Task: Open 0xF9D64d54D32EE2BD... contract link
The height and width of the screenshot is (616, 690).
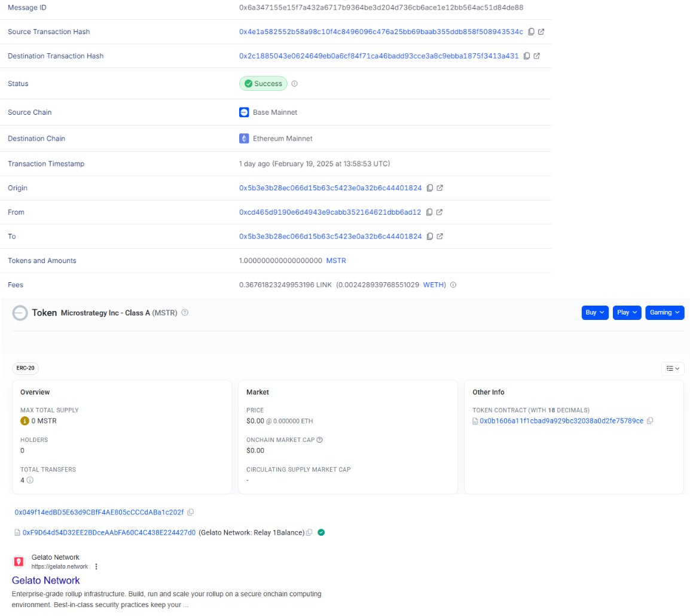Action: click(x=109, y=532)
